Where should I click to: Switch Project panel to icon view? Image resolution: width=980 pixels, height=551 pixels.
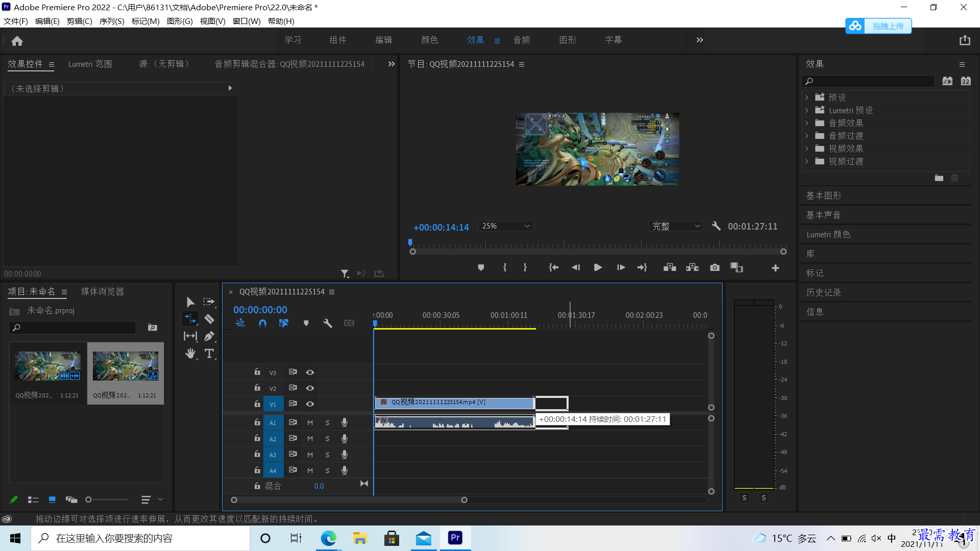(52, 499)
